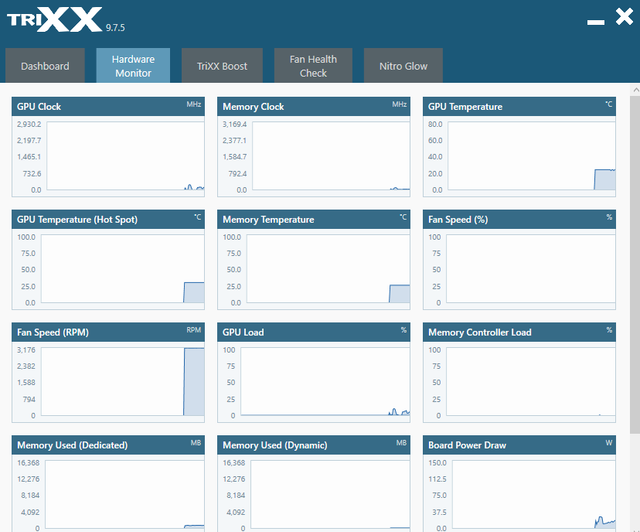Click the GPU Temperature chart area
This screenshot has width=640, height=532.
pyautogui.click(x=531, y=156)
